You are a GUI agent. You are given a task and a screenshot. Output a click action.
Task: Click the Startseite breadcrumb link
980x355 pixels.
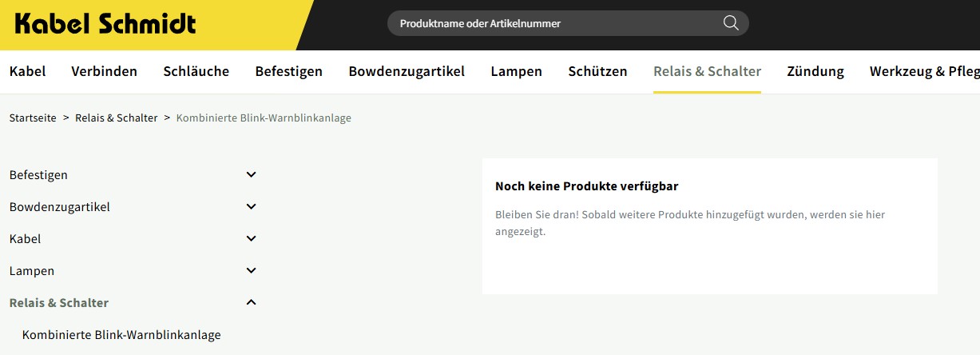point(33,118)
